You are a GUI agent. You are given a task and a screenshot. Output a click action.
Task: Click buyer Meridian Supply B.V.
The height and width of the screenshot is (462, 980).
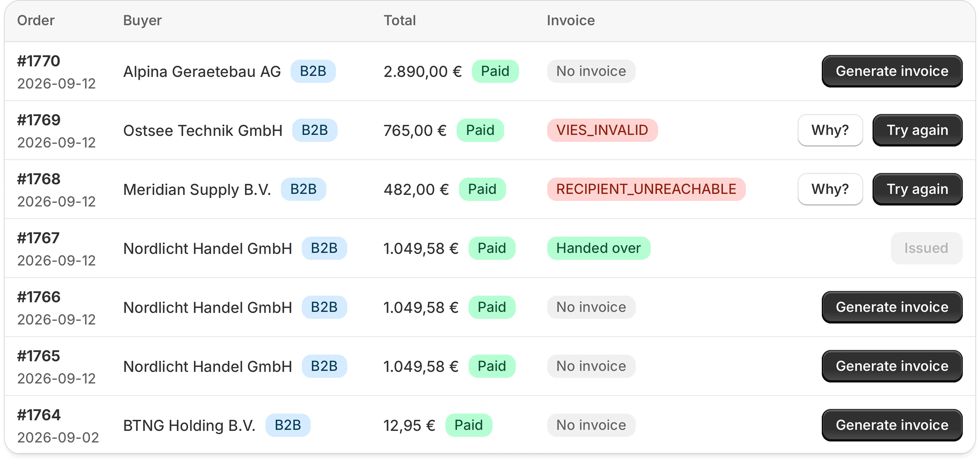197,189
